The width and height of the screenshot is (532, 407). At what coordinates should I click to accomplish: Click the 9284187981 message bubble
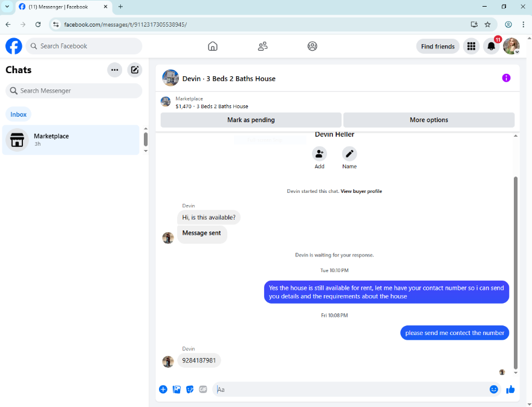(x=199, y=360)
